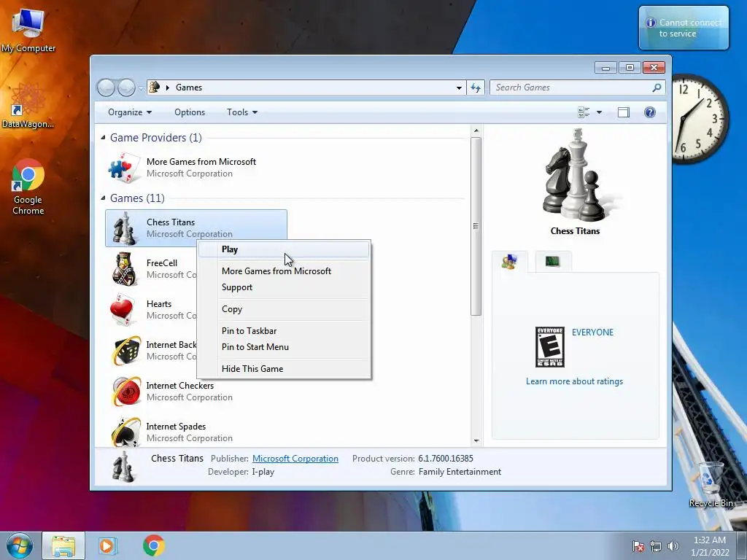Click the Cannot connect to service gadget
Image resolution: width=747 pixels, height=560 pixels.
pos(684,28)
